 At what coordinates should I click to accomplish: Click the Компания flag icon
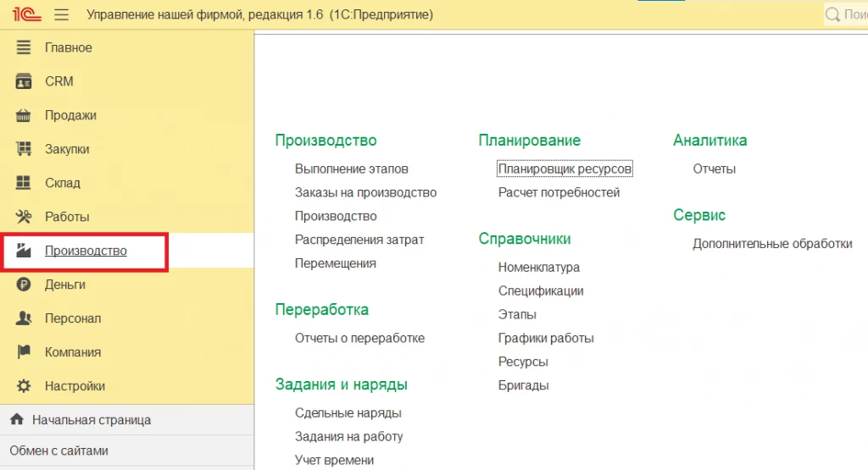[x=23, y=351]
